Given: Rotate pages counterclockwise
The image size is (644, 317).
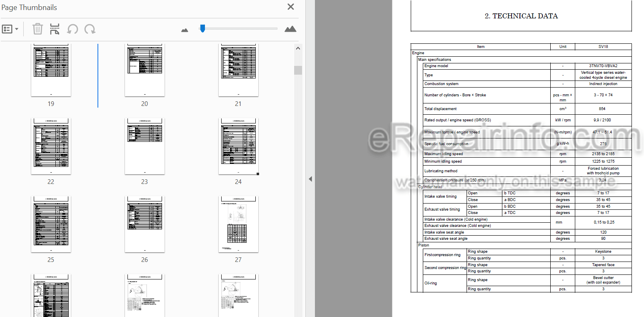Looking at the screenshot, I should 72,29.
